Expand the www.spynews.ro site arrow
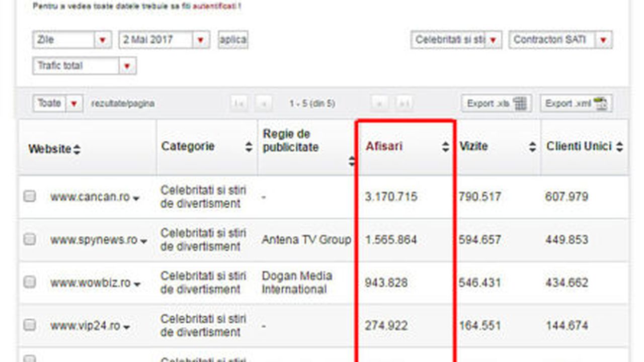The width and height of the screenshot is (644, 362). [143, 242]
